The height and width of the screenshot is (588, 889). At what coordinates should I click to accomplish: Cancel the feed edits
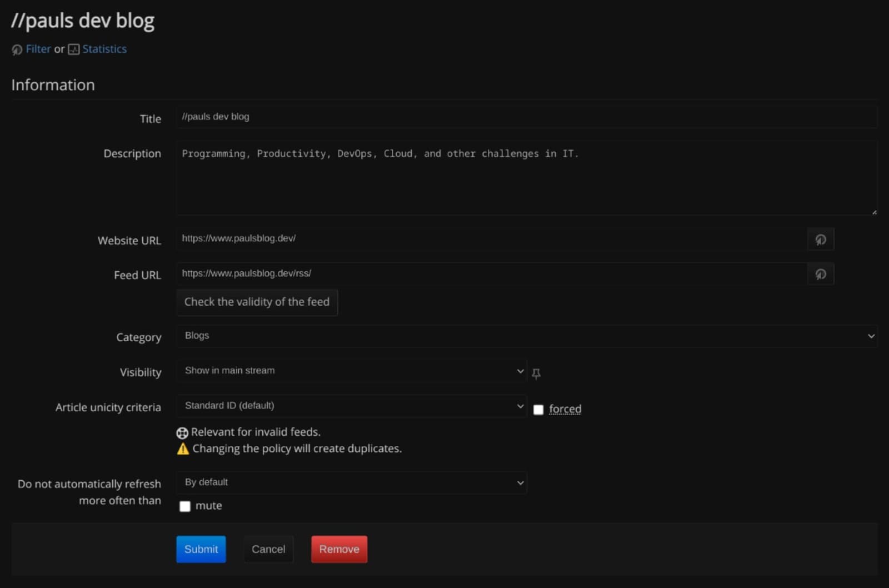(x=268, y=549)
